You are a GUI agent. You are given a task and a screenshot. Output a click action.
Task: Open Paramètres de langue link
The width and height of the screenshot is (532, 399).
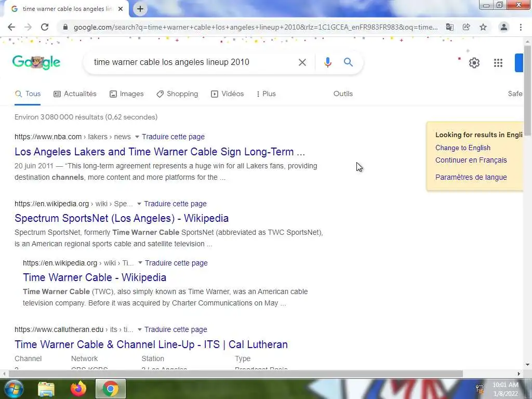[x=471, y=177]
